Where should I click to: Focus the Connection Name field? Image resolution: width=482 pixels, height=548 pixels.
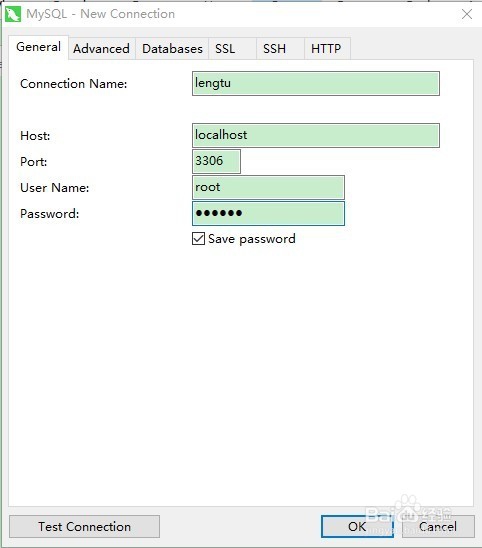pos(316,84)
